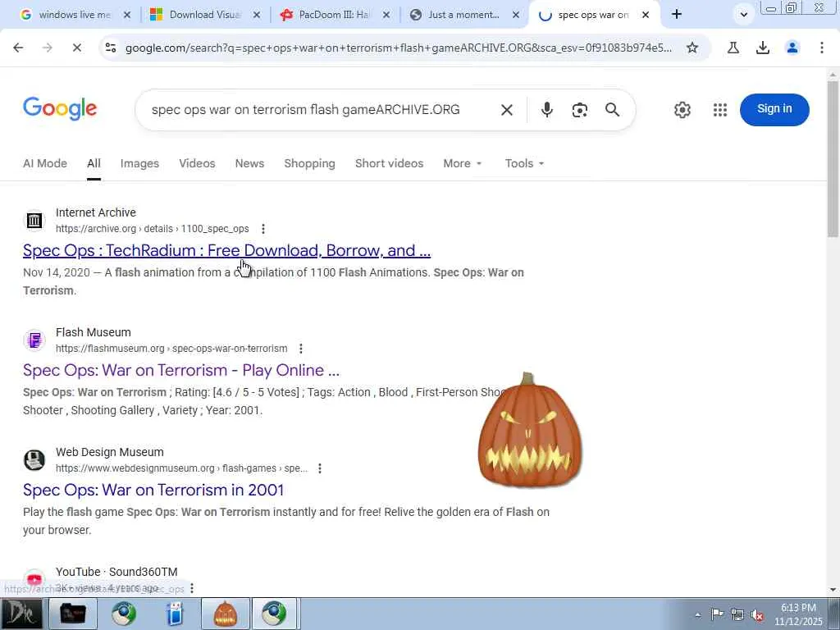This screenshot has width=840, height=630.
Task: Open 'Spec Ops : TechRadium' archive result
Action: point(226,250)
